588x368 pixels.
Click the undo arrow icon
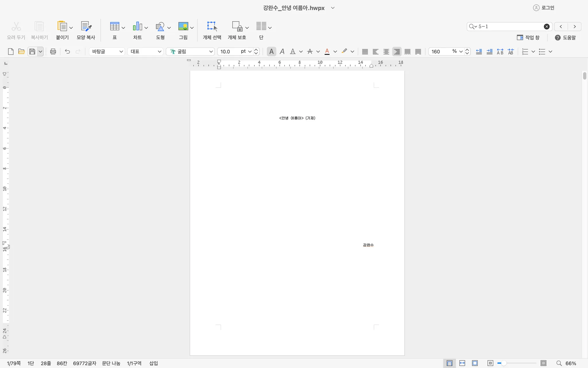(x=67, y=51)
